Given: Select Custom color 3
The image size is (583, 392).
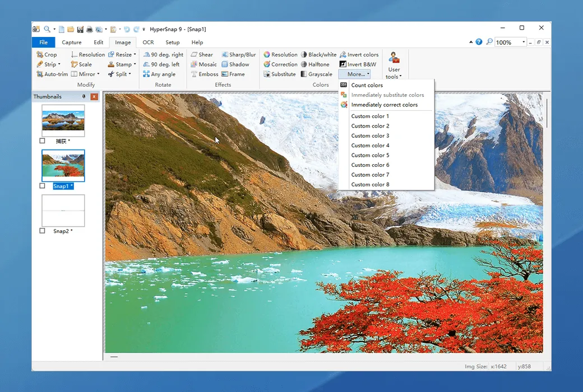Looking at the screenshot, I should [x=370, y=136].
